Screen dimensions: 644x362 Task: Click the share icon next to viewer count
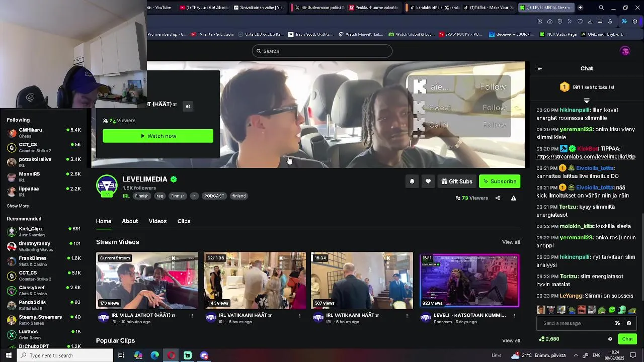(x=498, y=198)
